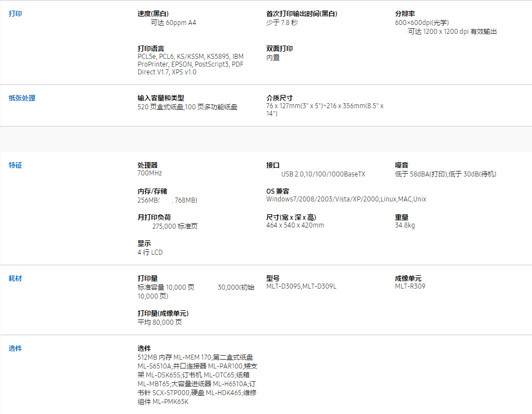Open the 耗材 section heading

15,278
